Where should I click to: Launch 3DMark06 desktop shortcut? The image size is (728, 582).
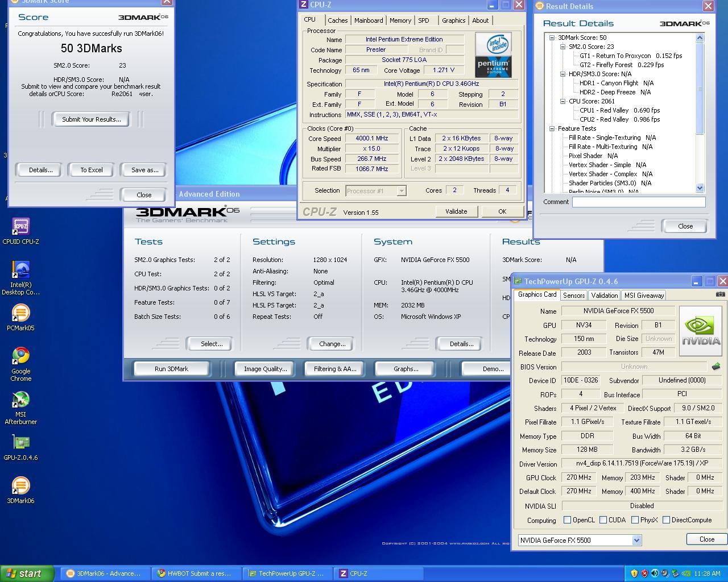click(x=20, y=490)
